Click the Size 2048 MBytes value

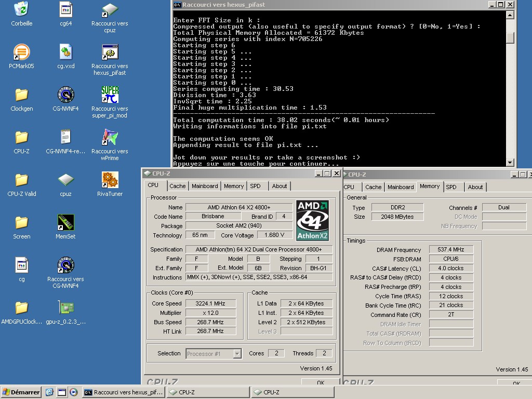pyautogui.click(x=397, y=217)
